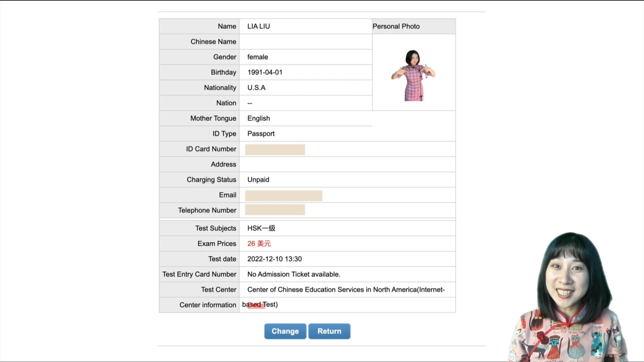Click the Passport ID type value
Image resolution: width=644 pixels, height=362 pixels.
coord(261,134)
